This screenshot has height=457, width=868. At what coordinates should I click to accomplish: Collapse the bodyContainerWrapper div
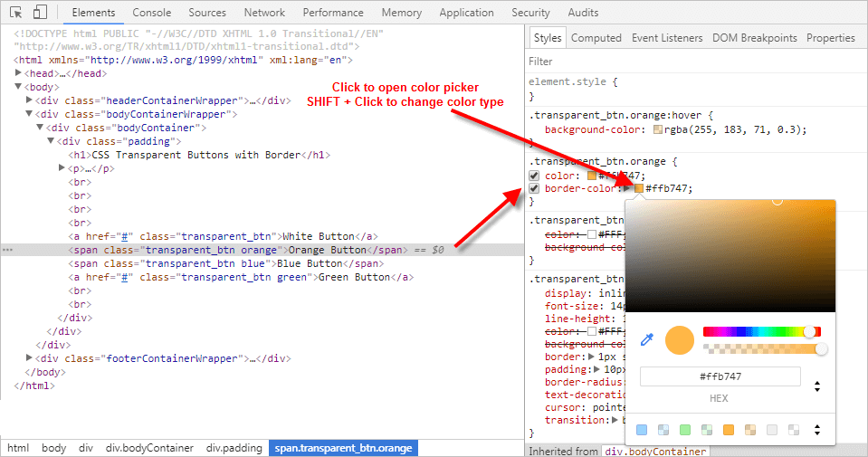pos(29,114)
